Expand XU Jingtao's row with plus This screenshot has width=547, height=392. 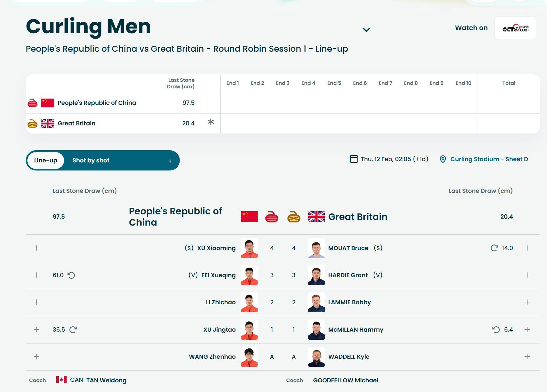[x=36, y=329]
